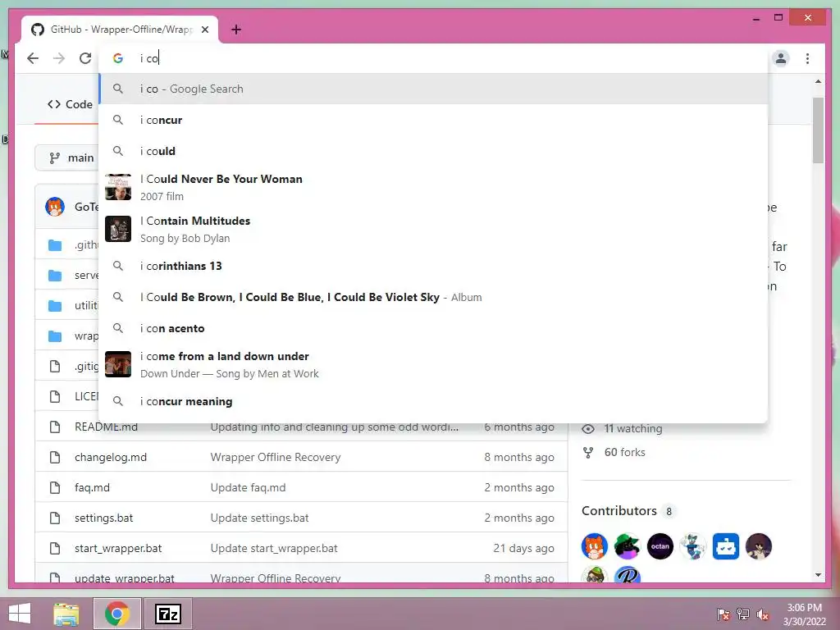Open 7-Zip from the taskbar
This screenshot has height=630, width=840.
(x=167, y=614)
